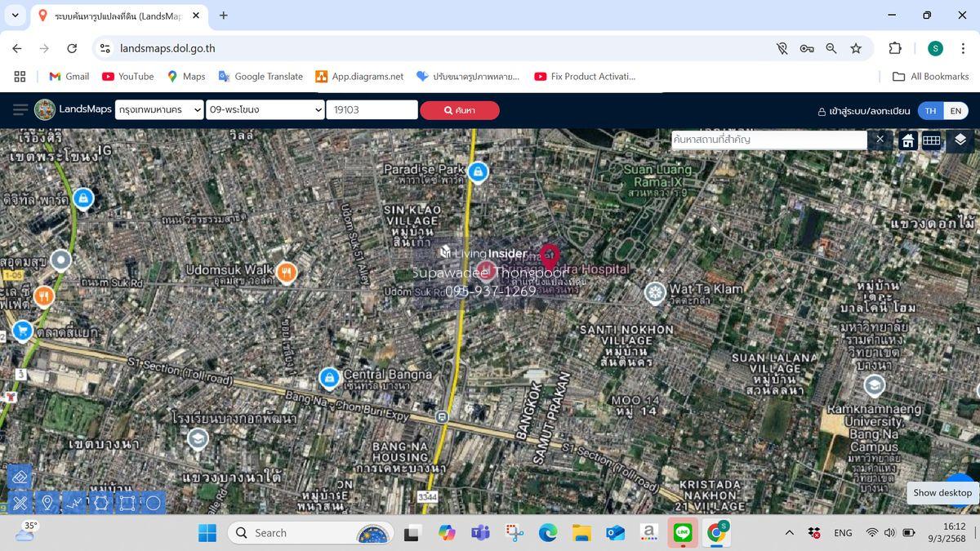
Task: Expand the Chrome tab search chevron
Action: pos(15,15)
